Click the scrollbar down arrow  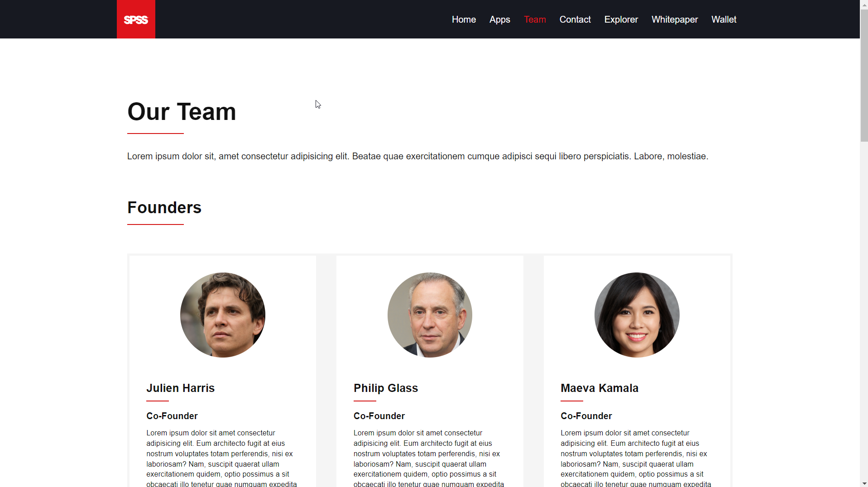864,483
